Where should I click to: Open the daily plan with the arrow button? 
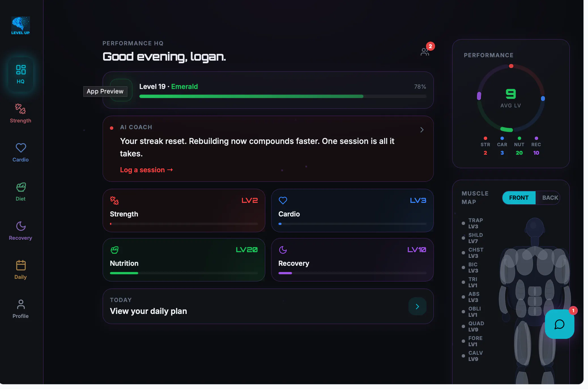pos(417,306)
